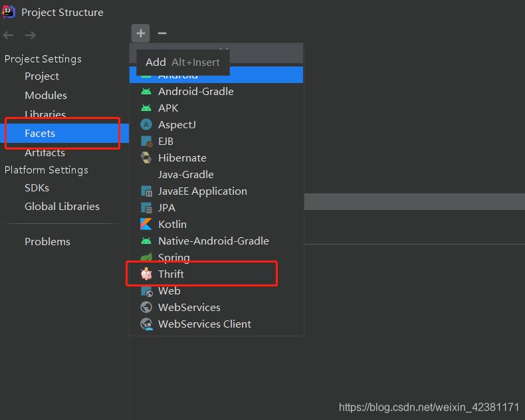525x420 pixels.
Task: Choose WebServices Client entry
Action: 216,324
